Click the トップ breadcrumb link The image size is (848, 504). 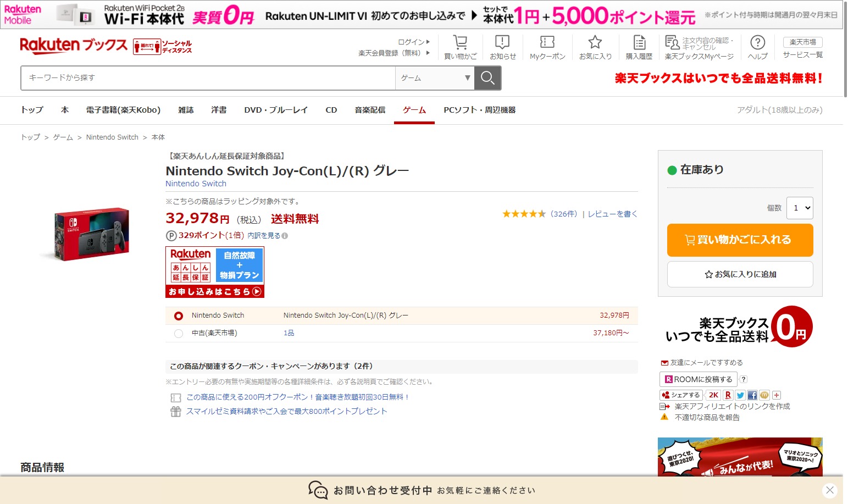click(30, 137)
